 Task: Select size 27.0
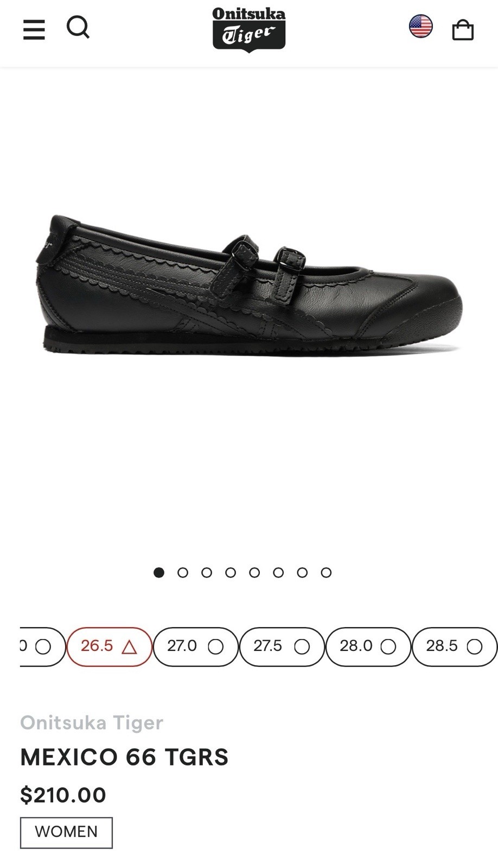tap(195, 647)
